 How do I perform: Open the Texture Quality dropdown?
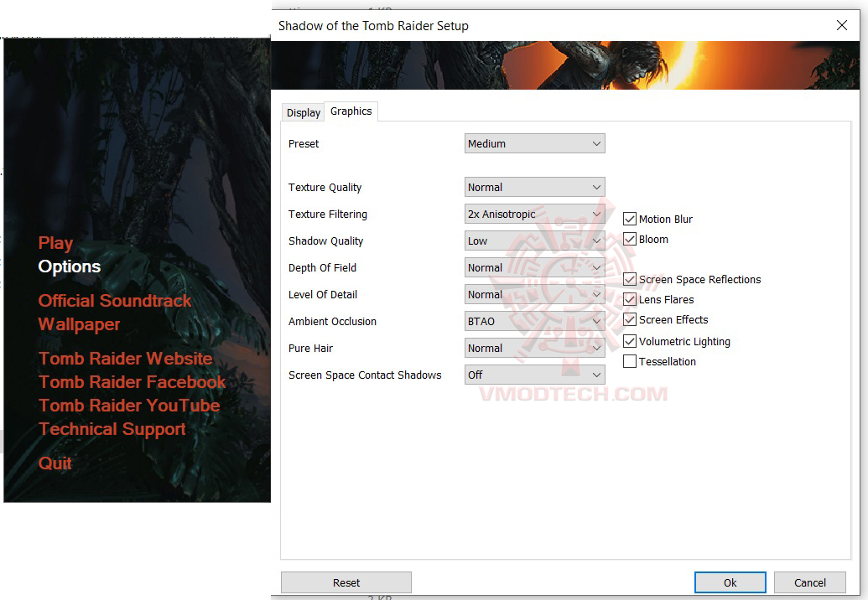click(534, 188)
